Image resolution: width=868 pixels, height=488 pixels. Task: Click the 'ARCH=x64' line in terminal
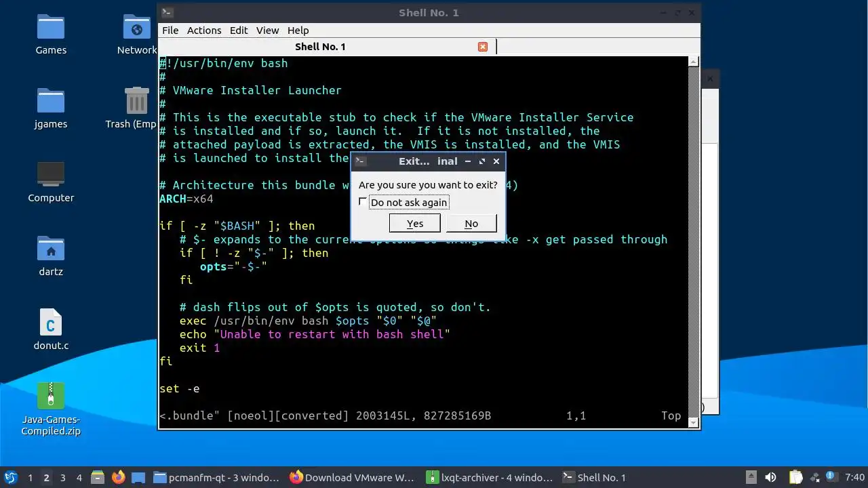186,199
